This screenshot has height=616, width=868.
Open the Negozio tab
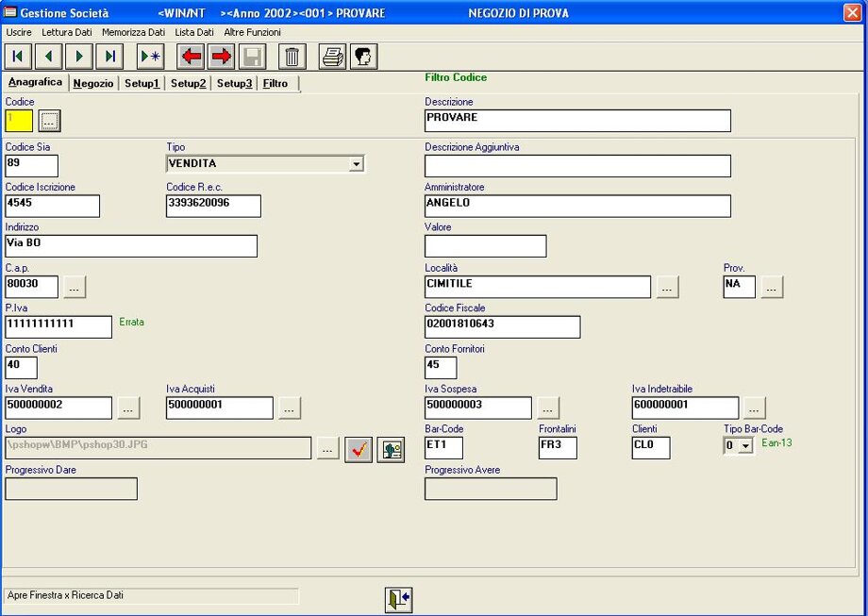[93, 84]
